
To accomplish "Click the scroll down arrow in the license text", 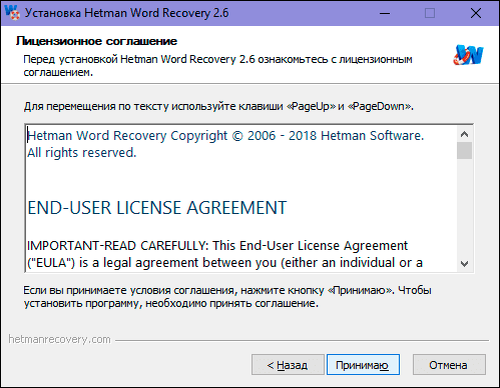I will point(464,264).
